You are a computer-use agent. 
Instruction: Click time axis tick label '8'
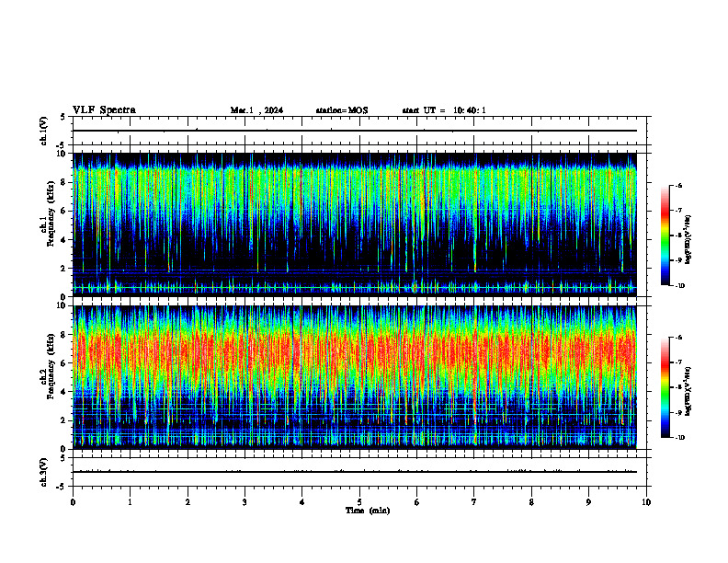531,502
